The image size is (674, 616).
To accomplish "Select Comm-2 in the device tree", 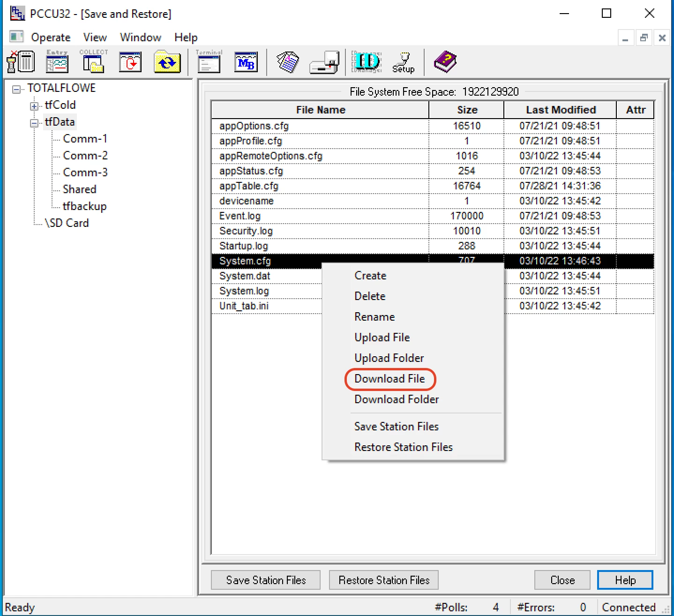I will pos(85,155).
